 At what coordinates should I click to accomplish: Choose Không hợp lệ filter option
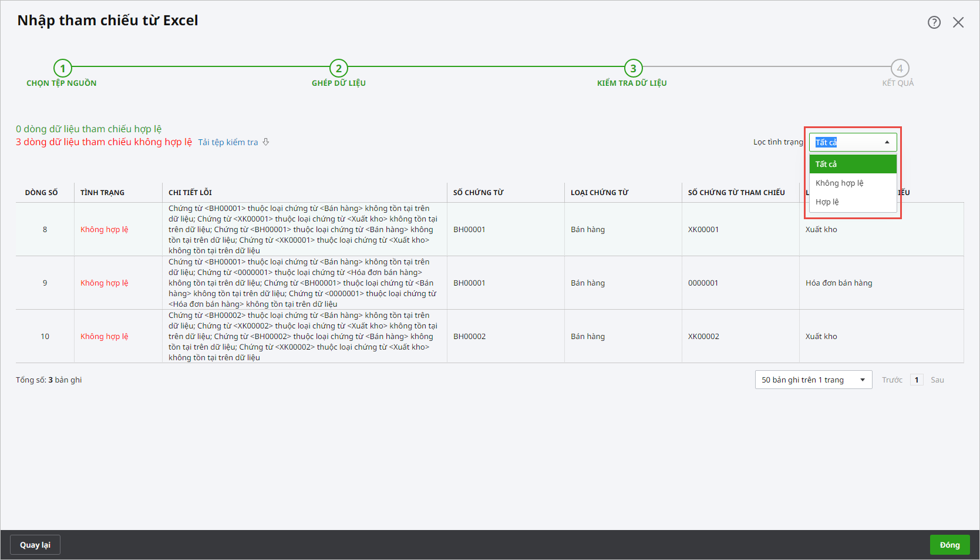853,183
